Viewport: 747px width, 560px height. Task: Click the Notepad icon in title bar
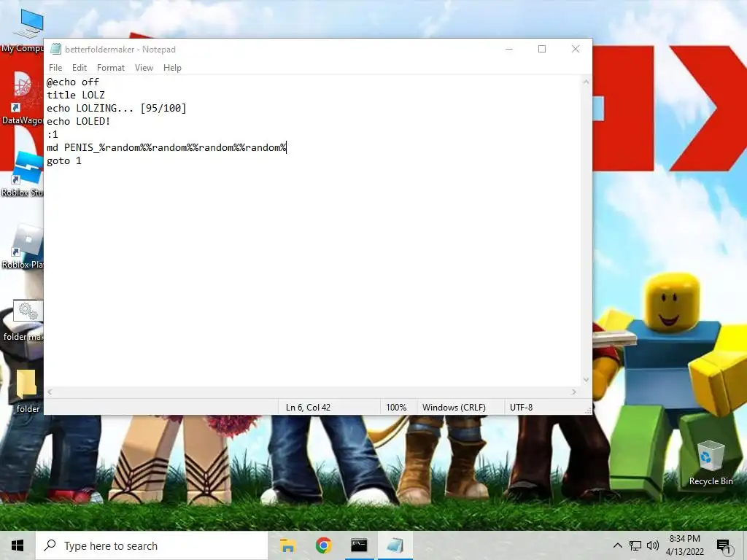point(55,49)
